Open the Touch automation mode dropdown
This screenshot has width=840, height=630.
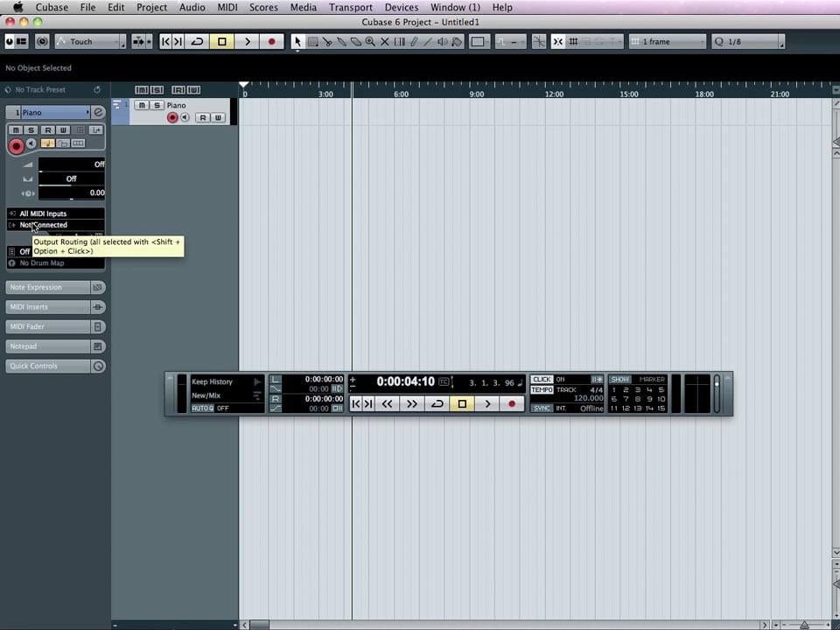pyautogui.click(x=90, y=42)
